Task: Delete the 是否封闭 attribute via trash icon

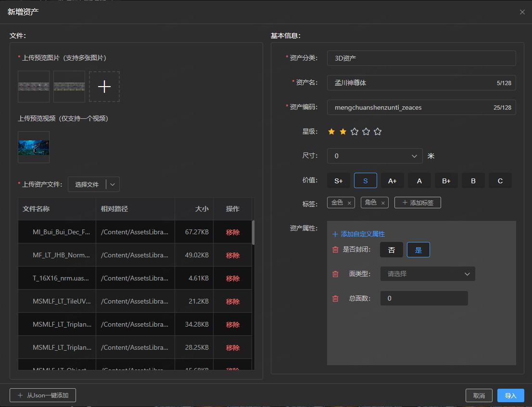Action: [335, 250]
